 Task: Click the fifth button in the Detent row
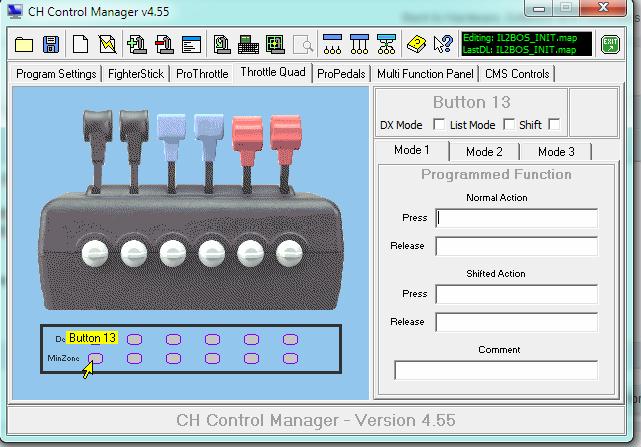pos(251,339)
